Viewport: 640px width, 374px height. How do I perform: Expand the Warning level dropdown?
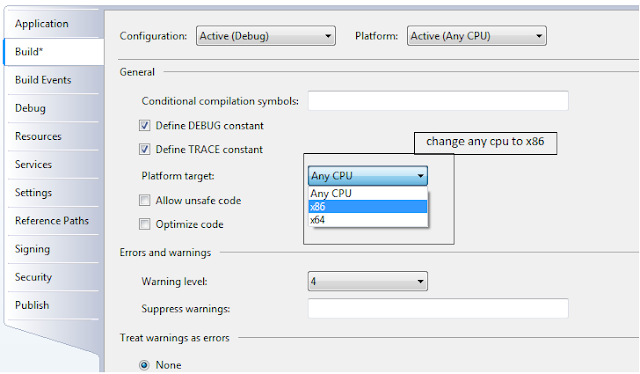coord(368,281)
